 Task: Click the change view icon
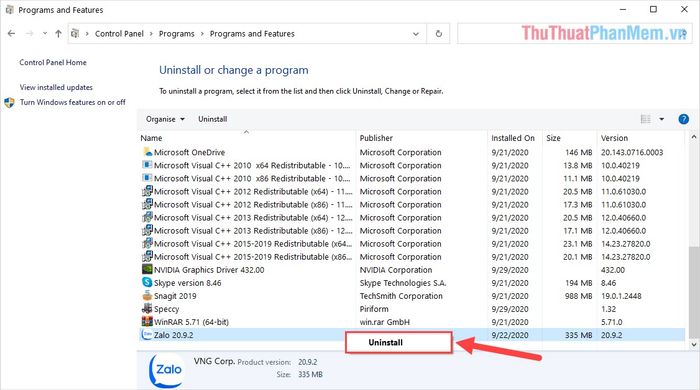coord(646,119)
